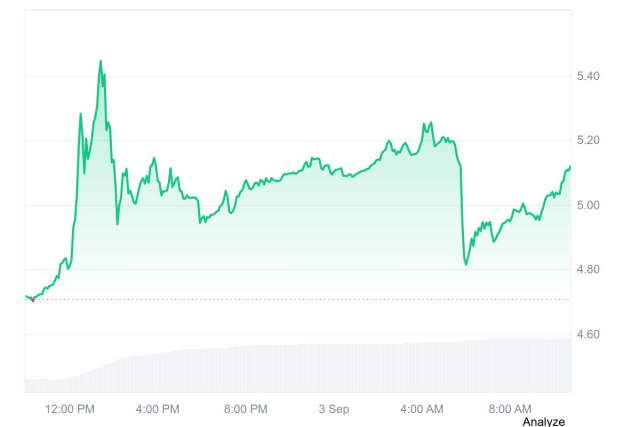
Task: Click the right end of the price line
Action: (x=570, y=167)
